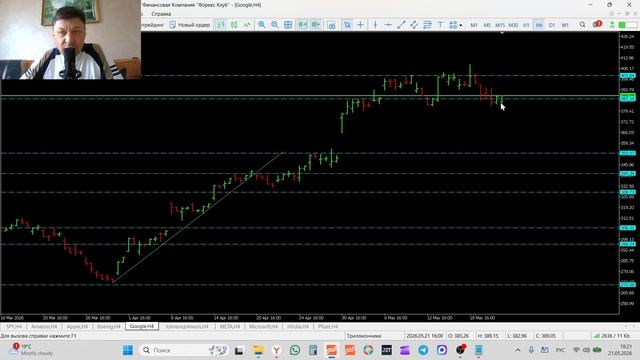Open the Pfizer,H4 chart tab
Screen dimensions: 640x360
[328, 327]
